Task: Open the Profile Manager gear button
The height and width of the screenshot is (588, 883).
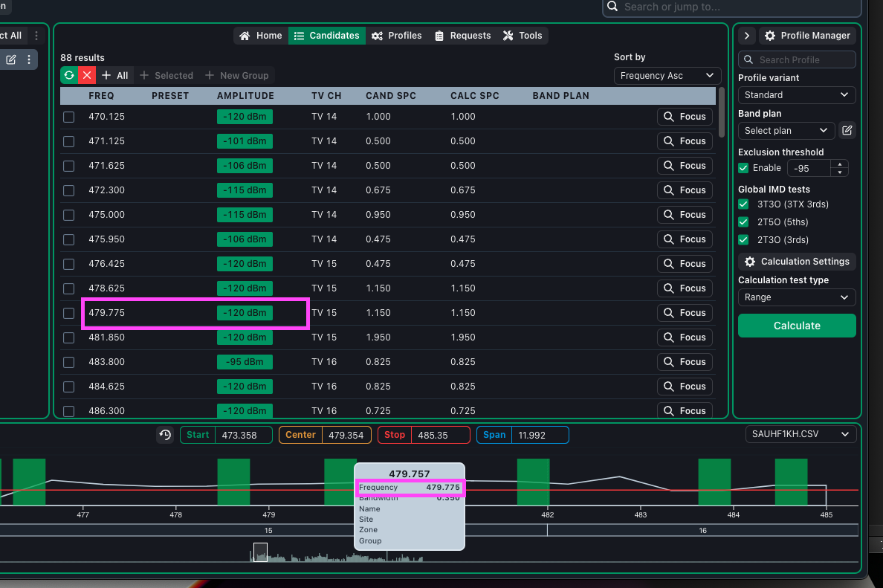Action: pos(807,36)
